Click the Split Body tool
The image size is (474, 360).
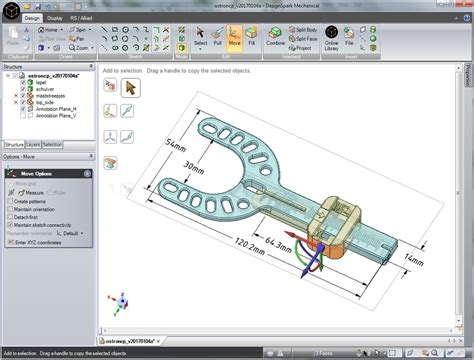tap(303, 30)
